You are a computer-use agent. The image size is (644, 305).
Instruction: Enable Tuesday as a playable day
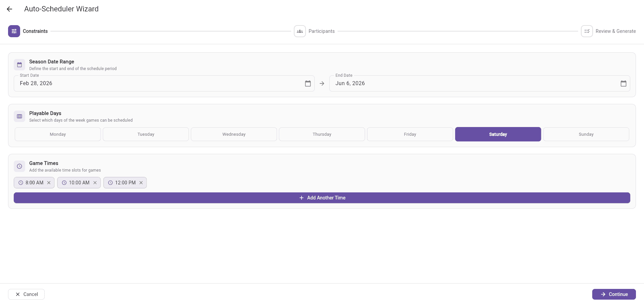pyautogui.click(x=146, y=134)
